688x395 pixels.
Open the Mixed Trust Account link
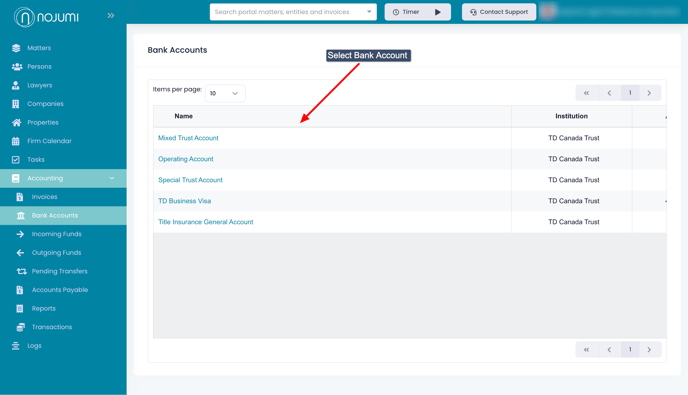point(188,138)
